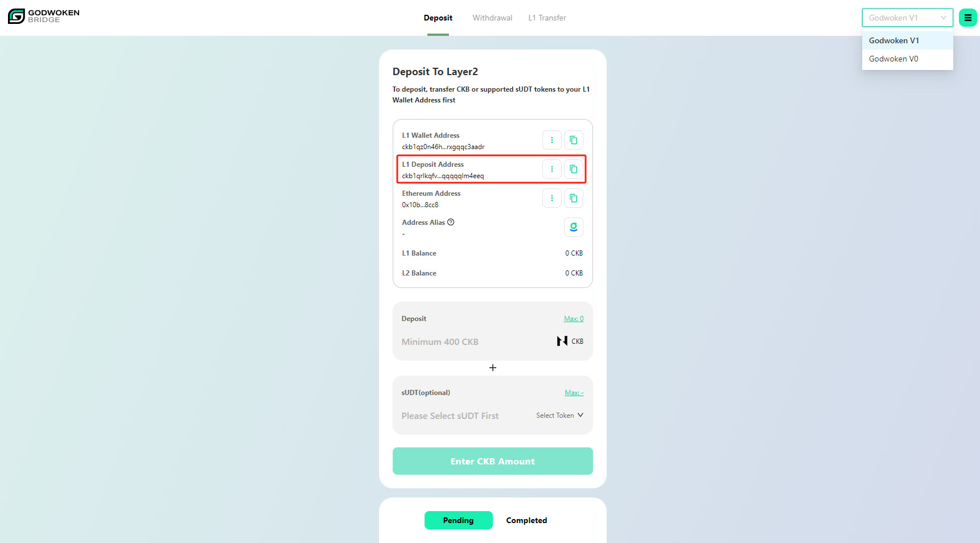This screenshot has width=980, height=543.
Task: Copy the L1 Wallet Address
Action: point(574,140)
